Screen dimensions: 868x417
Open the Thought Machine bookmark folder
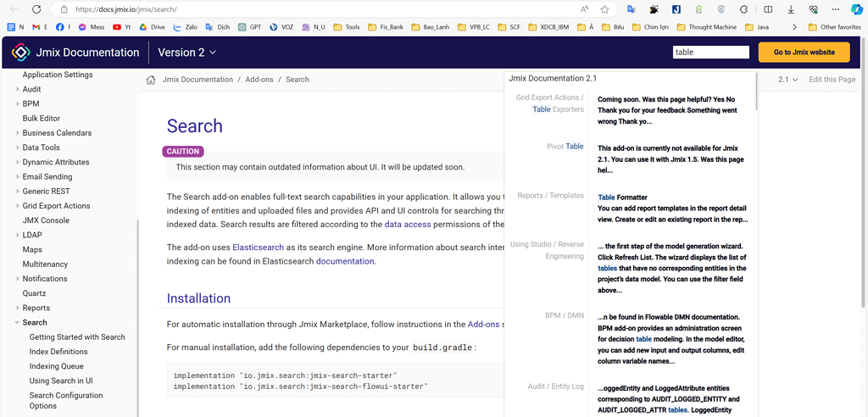(x=706, y=26)
